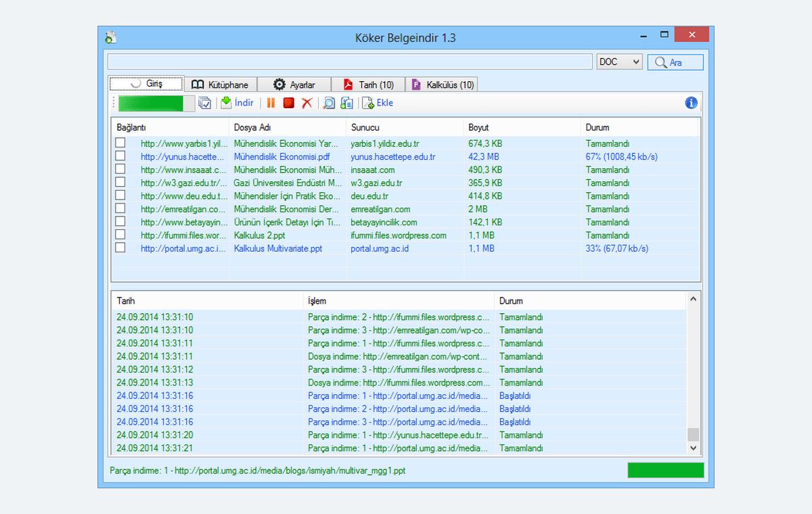Image resolution: width=812 pixels, height=514 pixels.
Task: Click the log İşlem column header
Action: [399, 301]
